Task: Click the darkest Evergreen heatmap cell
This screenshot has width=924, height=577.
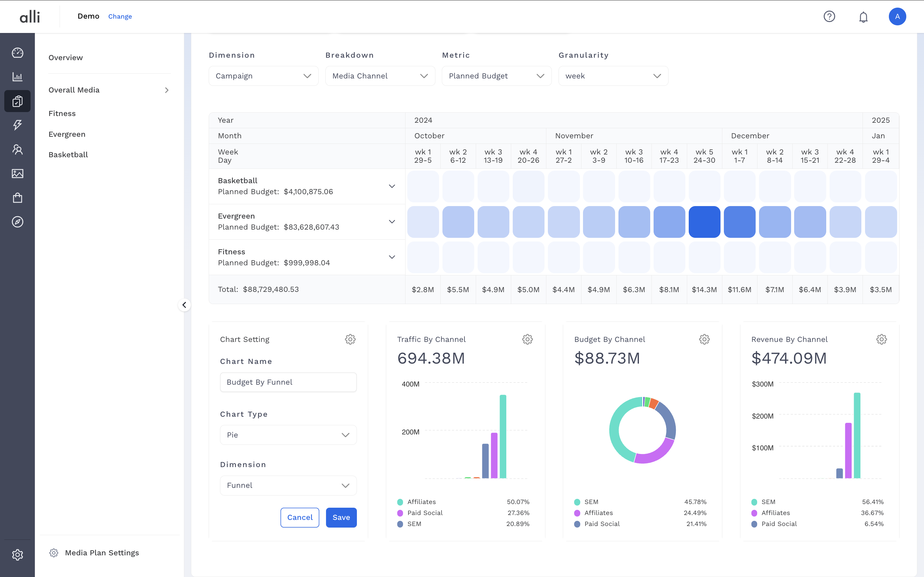Action: point(704,222)
